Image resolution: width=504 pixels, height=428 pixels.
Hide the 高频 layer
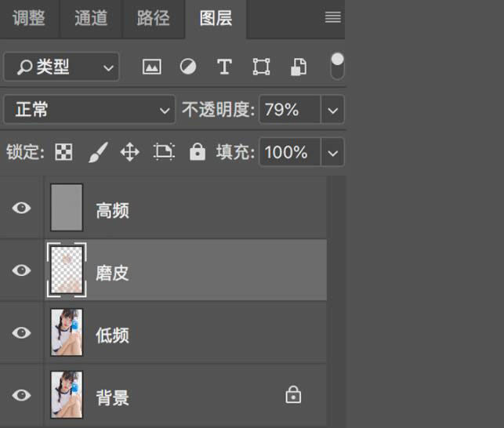[22, 208]
